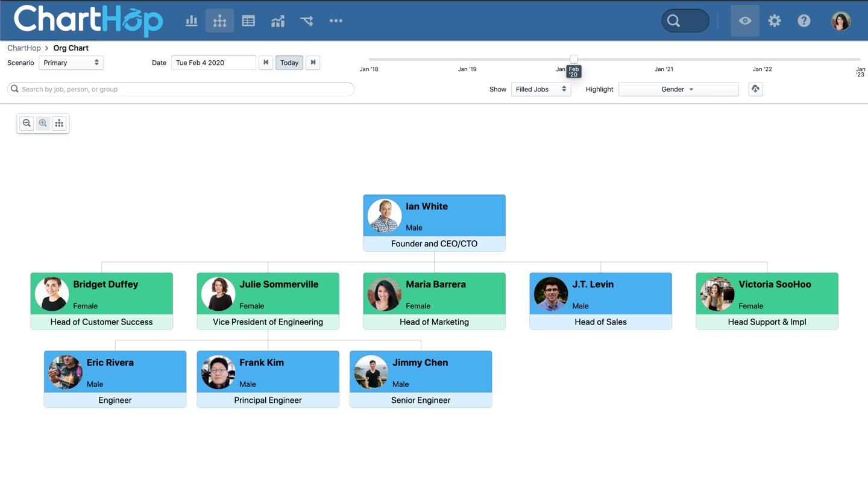Screen dimensions: 868x492
Task: Open the more options ellipsis menu
Action: tap(336, 21)
